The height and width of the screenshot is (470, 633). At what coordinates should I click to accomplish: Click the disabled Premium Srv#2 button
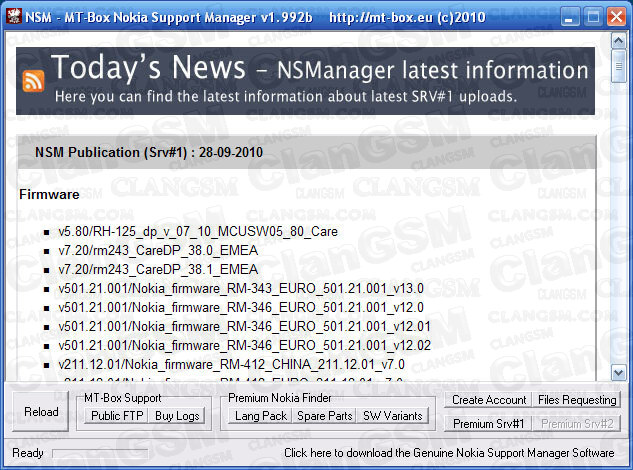tap(577, 424)
